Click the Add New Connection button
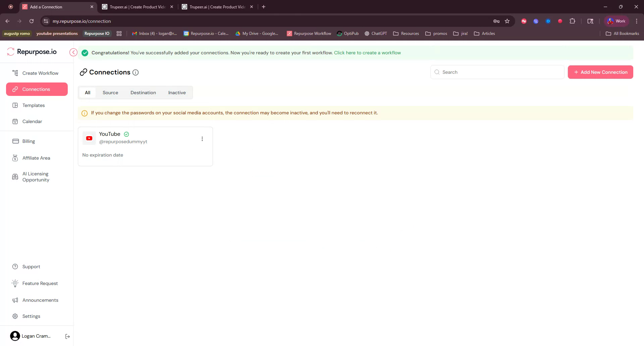Image resolution: width=644 pixels, height=346 pixels. 600,72
